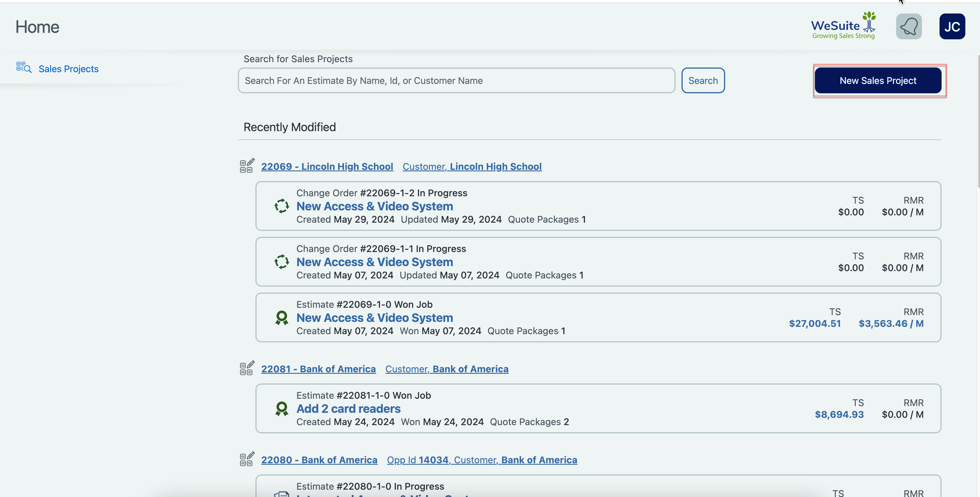Click won-job ribbon icon for Estimate #22069-1-0

[282, 318]
